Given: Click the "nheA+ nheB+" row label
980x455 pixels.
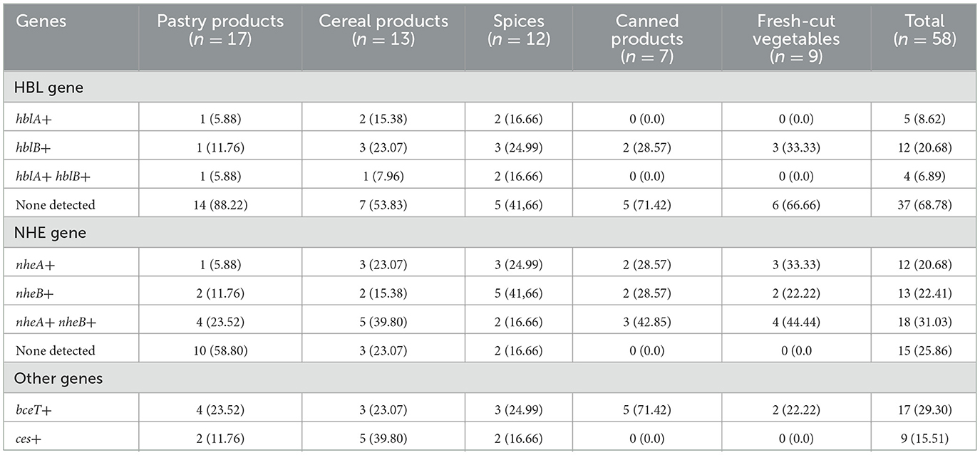Looking at the screenshot, I should 56,321.
